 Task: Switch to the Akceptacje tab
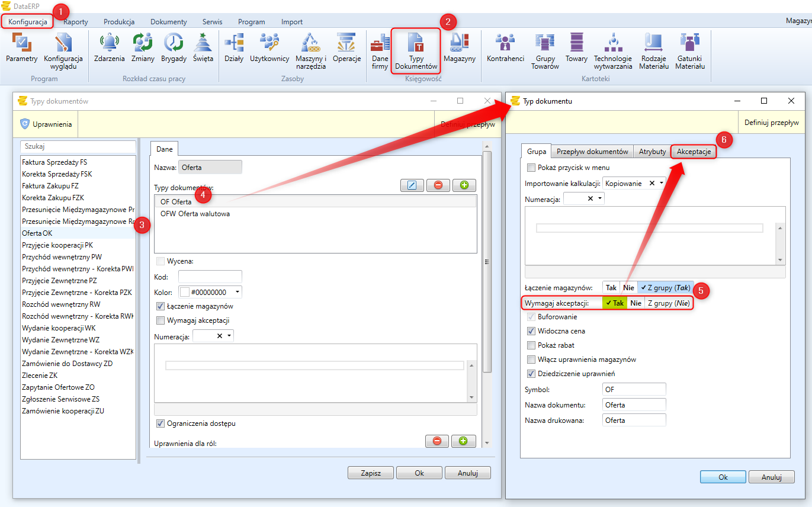click(x=694, y=152)
